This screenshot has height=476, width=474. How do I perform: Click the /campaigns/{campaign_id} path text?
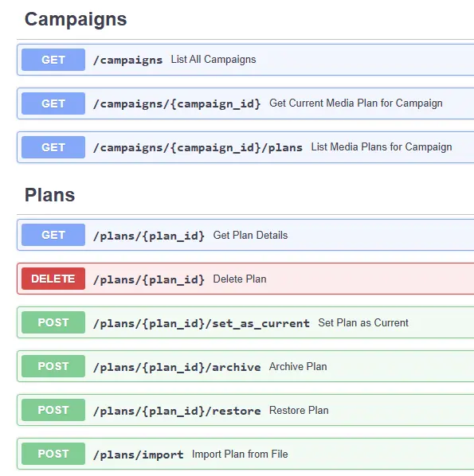tap(177, 103)
